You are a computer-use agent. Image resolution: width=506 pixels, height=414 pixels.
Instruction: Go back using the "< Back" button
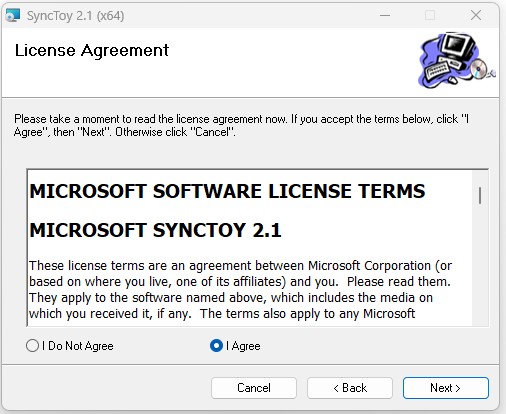[350, 388]
